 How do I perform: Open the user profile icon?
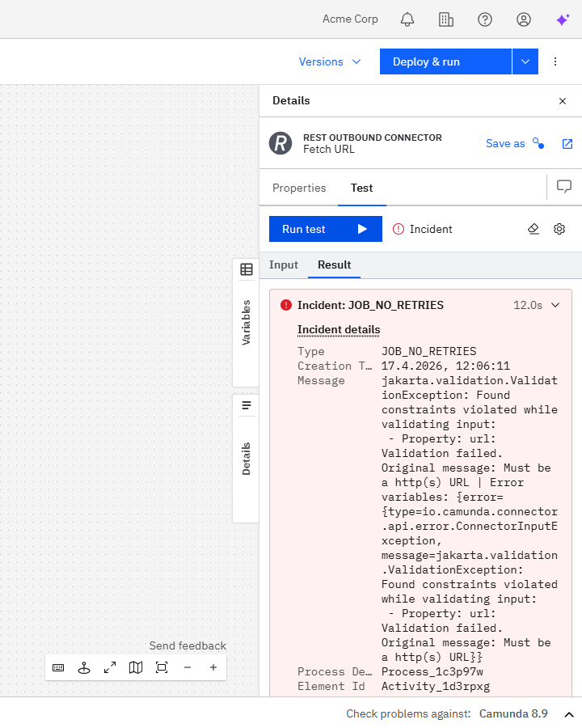[524, 19]
